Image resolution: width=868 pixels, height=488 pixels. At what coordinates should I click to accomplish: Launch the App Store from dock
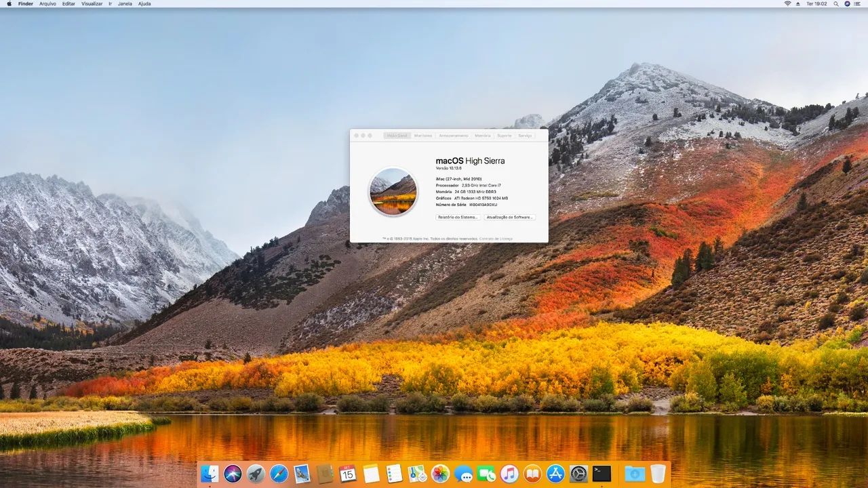click(555, 474)
